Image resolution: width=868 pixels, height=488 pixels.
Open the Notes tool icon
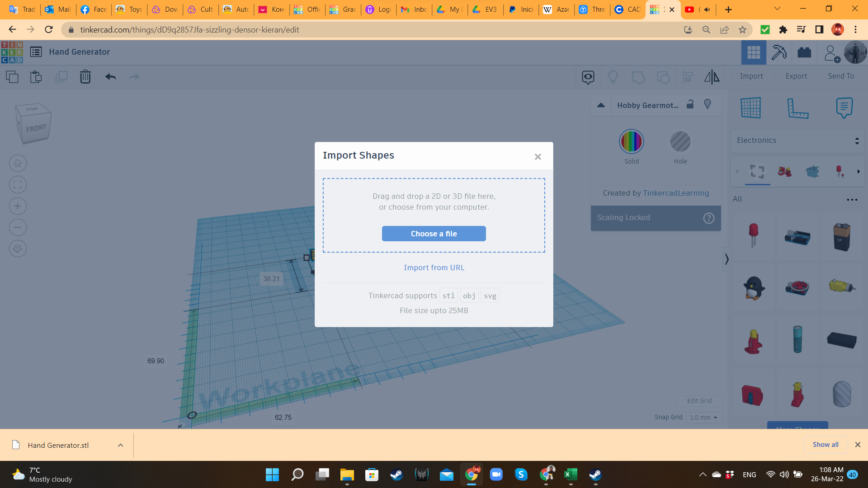pos(844,108)
